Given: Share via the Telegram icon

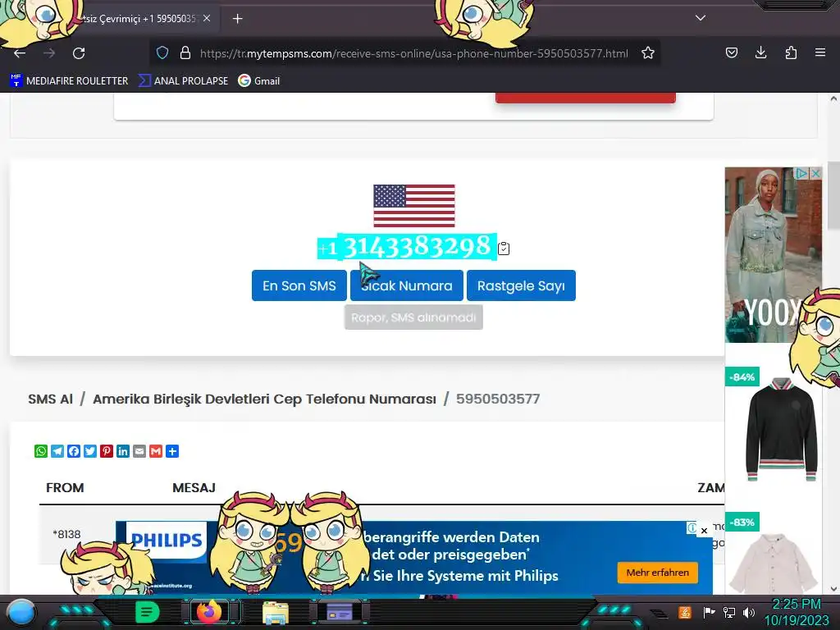Looking at the screenshot, I should click(x=57, y=451).
